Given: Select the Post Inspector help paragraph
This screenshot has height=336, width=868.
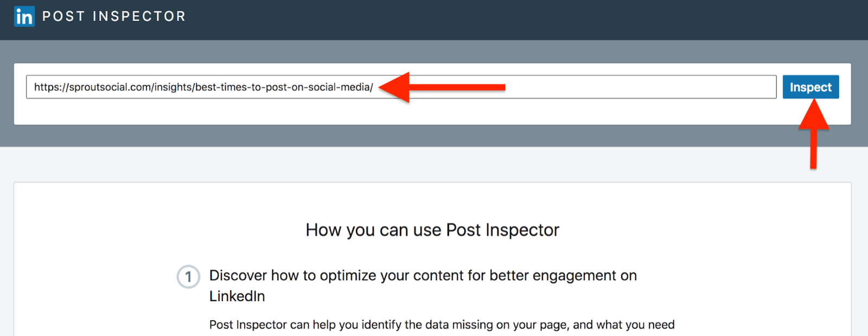Looking at the screenshot, I should 442,324.
